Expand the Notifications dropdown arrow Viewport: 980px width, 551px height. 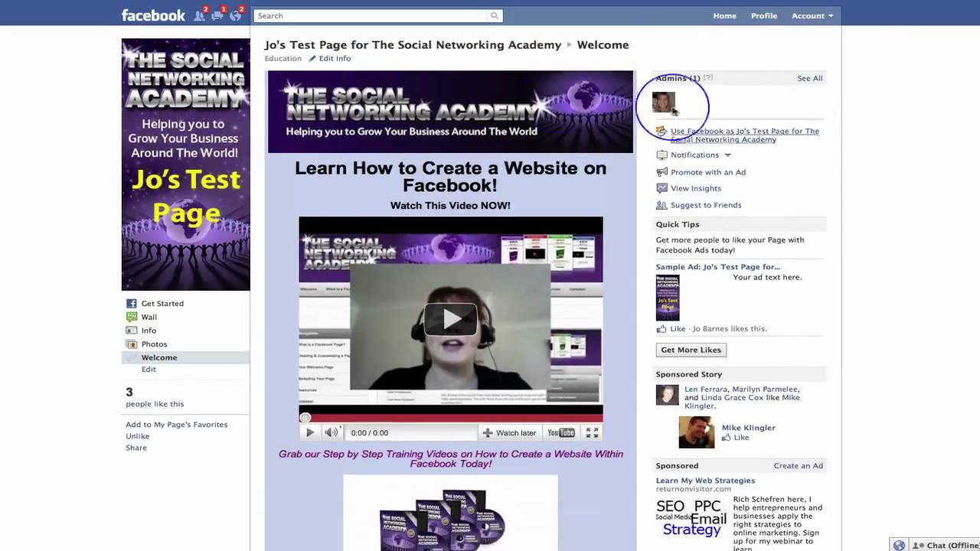pos(727,155)
